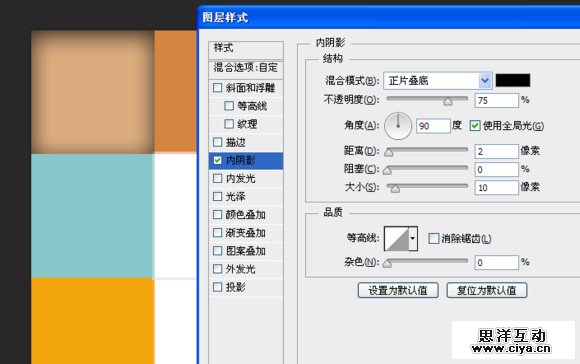Enable the 渐变叠加 checkbox

218,233
